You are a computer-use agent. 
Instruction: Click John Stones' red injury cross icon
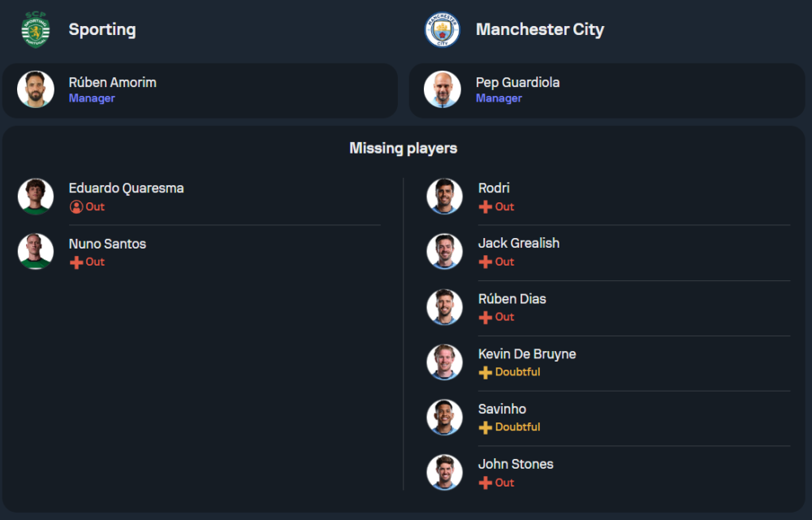[486, 483]
